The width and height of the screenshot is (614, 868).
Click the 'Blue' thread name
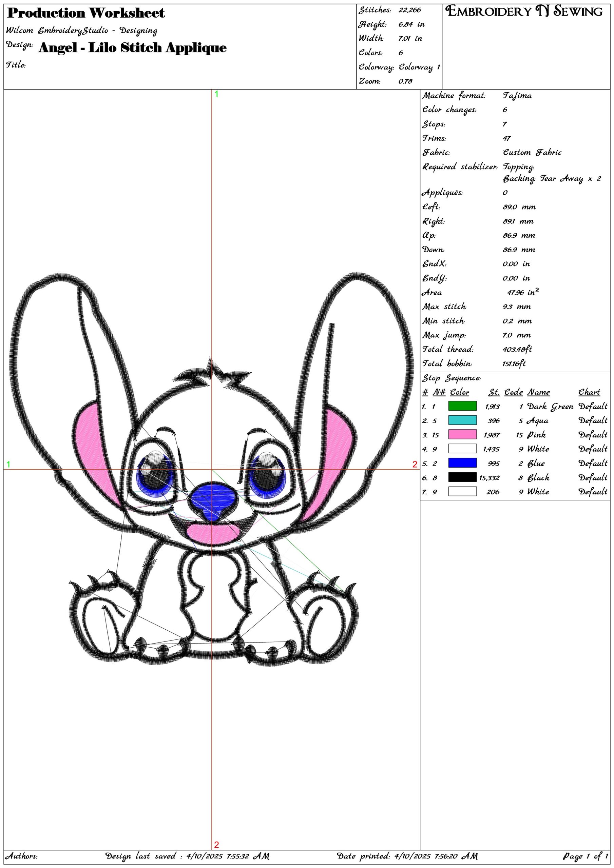coord(536,463)
